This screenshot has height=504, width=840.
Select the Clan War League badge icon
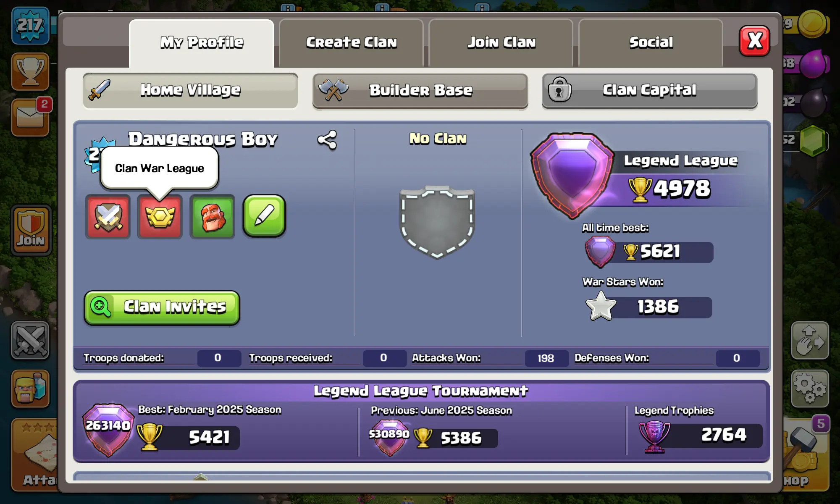(x=160, y=217)
